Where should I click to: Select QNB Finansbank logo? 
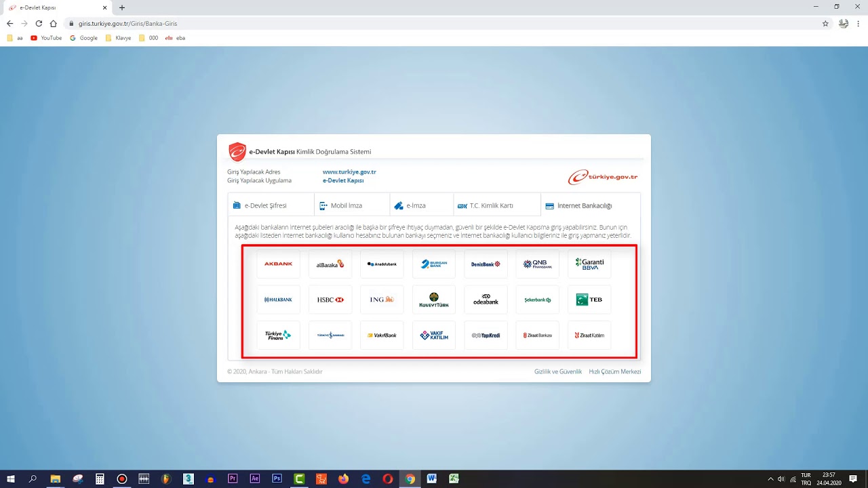pyautogui.click(x=538, y=264)
